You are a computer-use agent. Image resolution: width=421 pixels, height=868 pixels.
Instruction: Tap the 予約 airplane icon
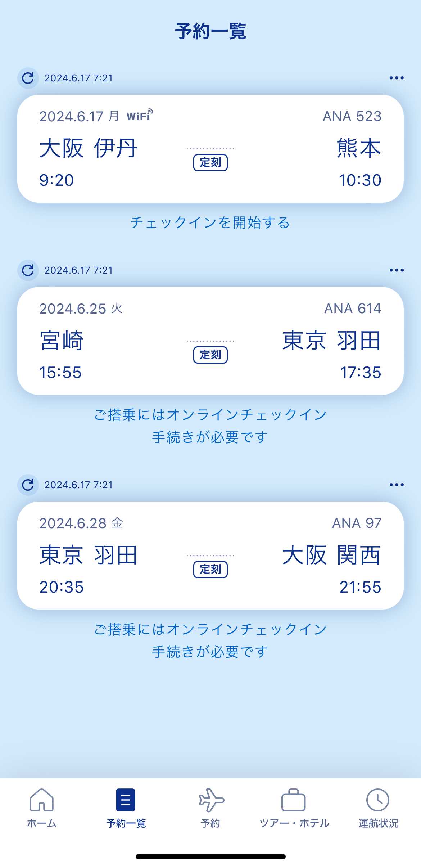point(211,801)
